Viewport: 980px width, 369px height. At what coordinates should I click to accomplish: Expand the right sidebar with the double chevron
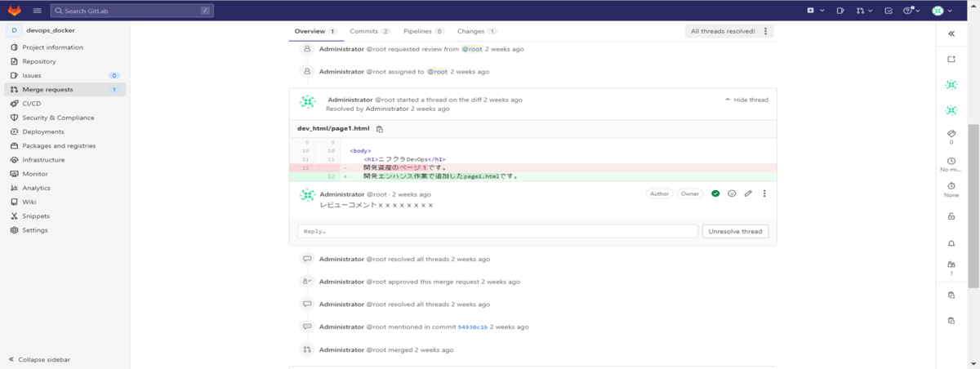click(x=951, y=33)
